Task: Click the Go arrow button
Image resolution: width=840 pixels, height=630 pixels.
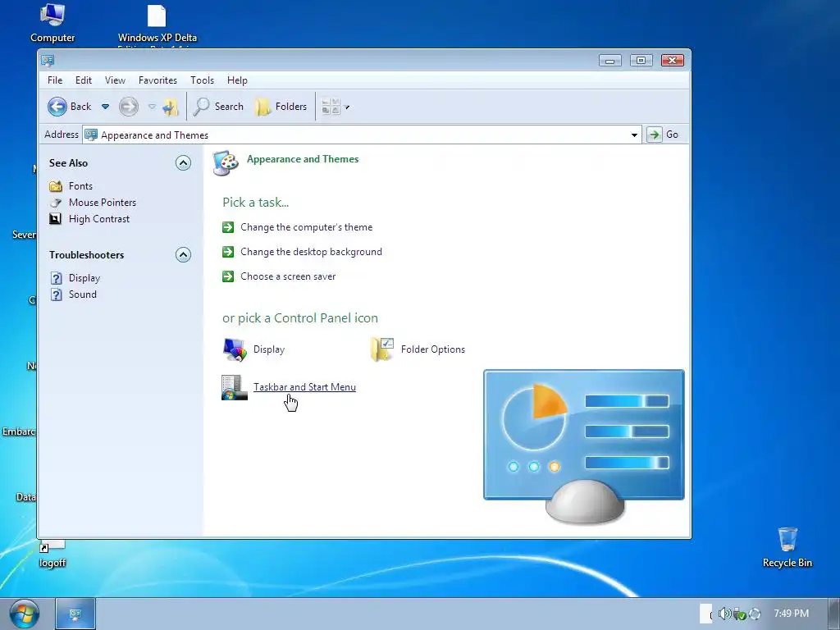Action: tap(654, 135)
